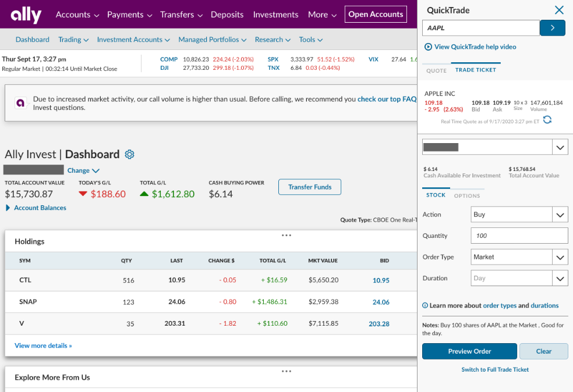573x392 pixels.
Task: Open View QuickTrade help video link
Action: click(475, 47)
